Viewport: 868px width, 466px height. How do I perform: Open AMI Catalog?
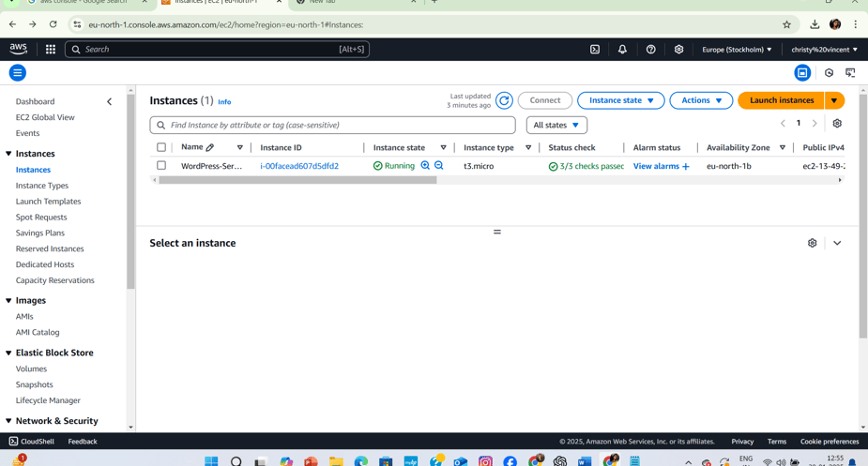click(38, 332)
